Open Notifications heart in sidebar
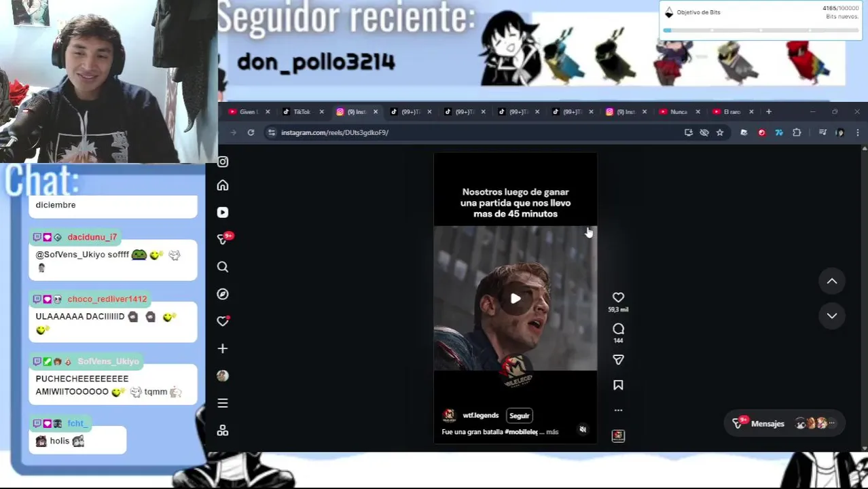Image resolution: width=868 pixels, height=489 pixels. (x=223, y=321)
